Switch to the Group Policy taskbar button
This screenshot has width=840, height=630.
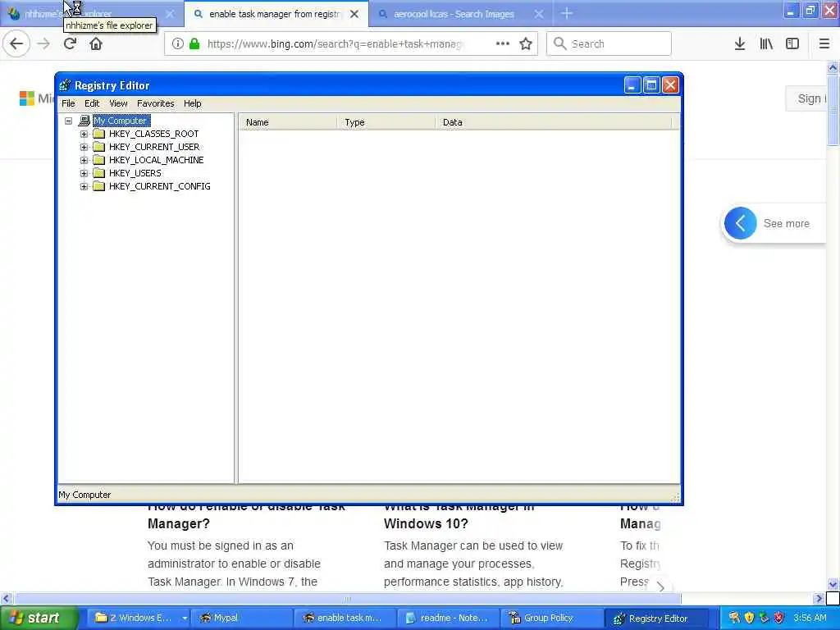point(552,619)
